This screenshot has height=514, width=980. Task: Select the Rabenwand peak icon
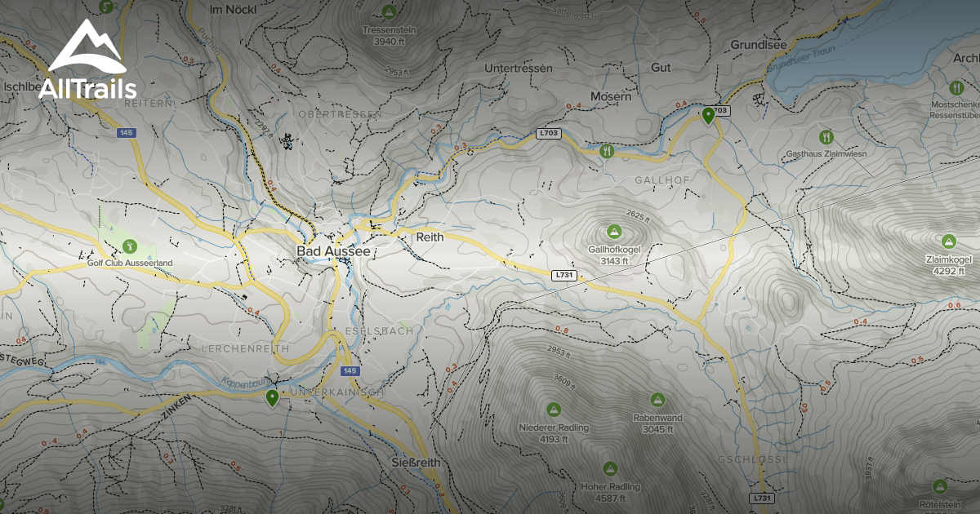point(657,401)
